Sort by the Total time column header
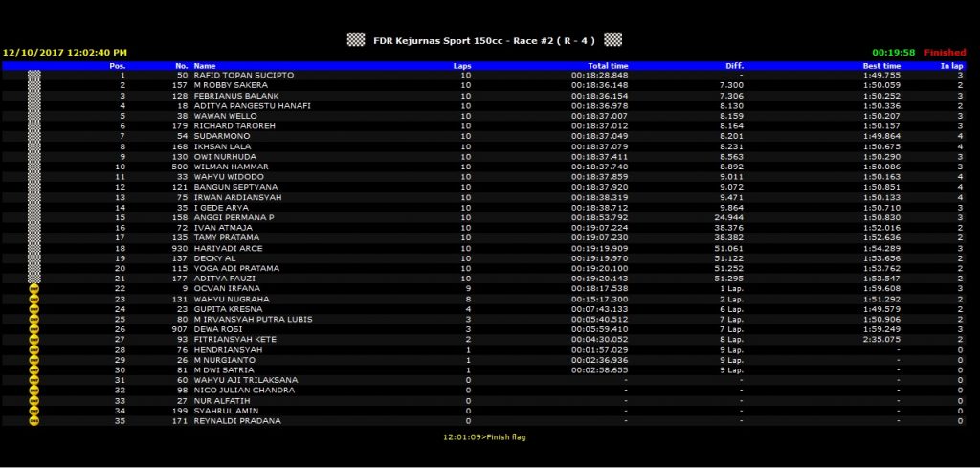This screenshot has height=469, width=980. [608, 65]
